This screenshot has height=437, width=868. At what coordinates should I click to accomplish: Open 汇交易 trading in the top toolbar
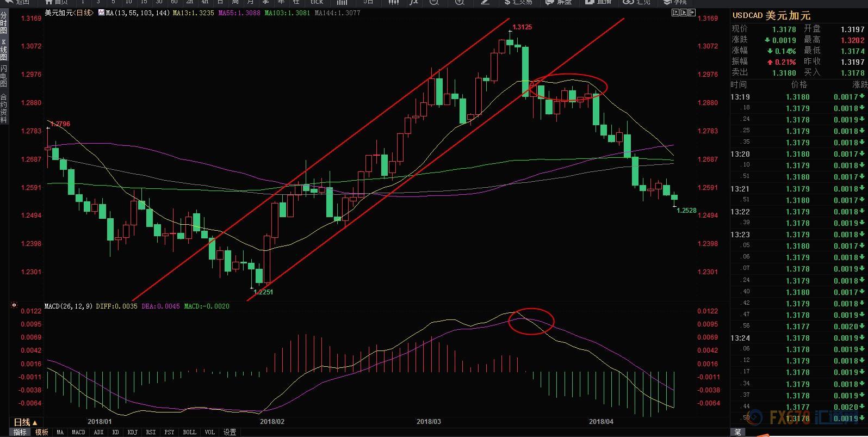(x=518, y=2)
